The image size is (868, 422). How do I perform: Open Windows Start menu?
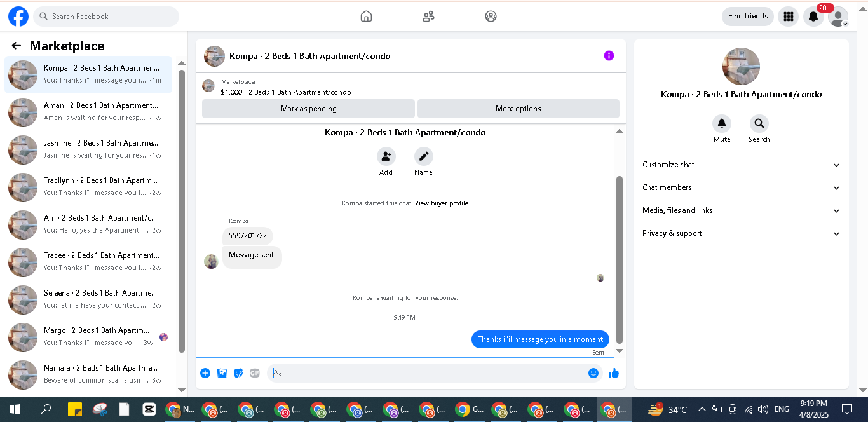tap(15, 409)
